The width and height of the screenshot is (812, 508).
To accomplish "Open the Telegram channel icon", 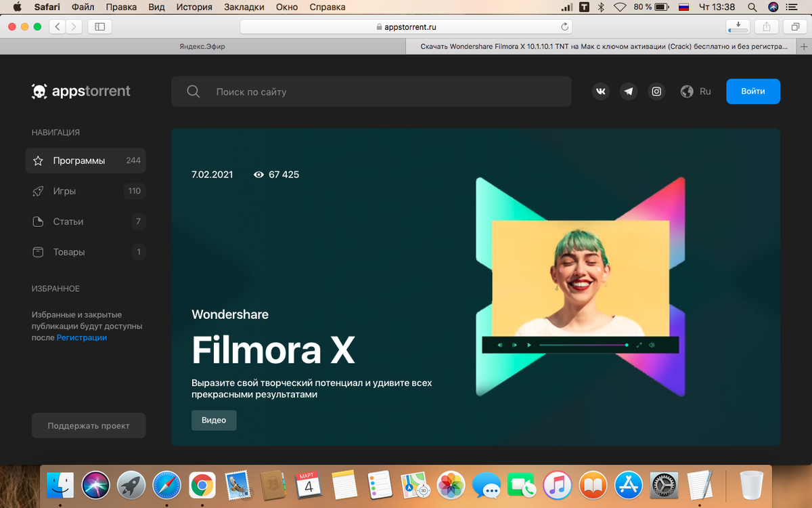I will pos(629,91).
